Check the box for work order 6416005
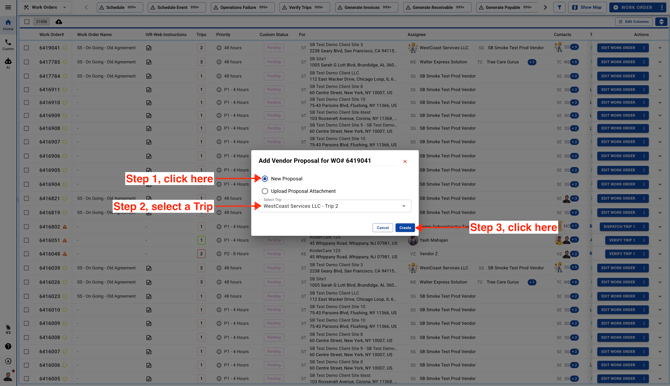The height and width of the screenshot is (386, 670). click(x=26, y=379)
